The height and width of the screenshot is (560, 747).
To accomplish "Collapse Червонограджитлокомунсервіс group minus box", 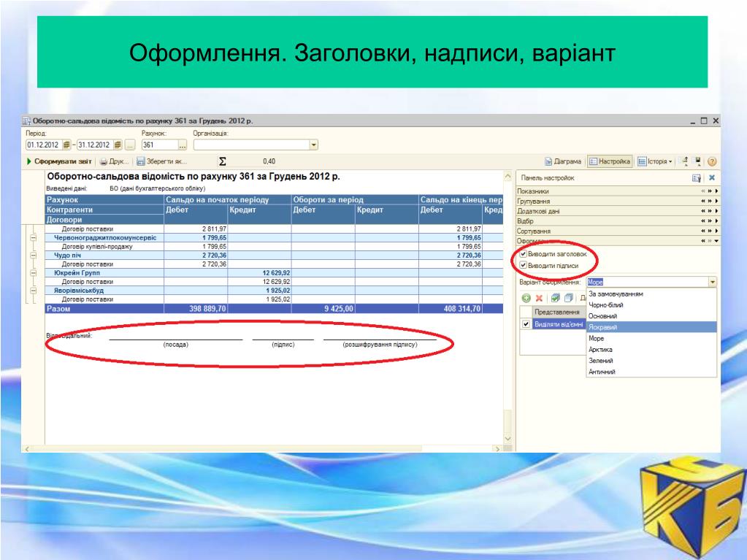I will click(34, 237).
